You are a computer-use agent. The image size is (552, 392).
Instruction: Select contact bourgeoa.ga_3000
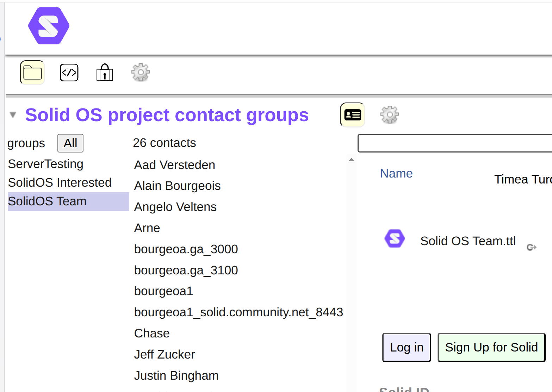click(186, 249)
